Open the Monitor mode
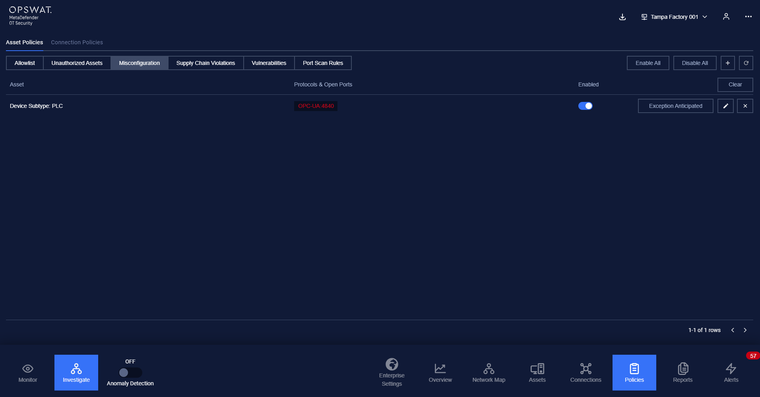Screen dimensions: 760x397 28,372
